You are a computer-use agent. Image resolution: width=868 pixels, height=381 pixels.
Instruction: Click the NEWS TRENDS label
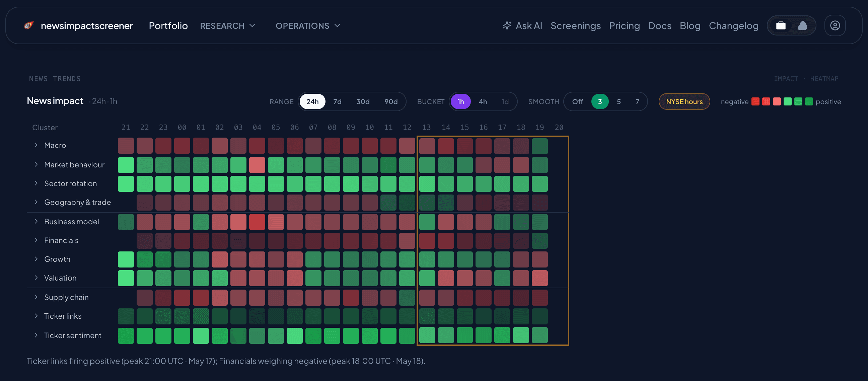tap(55, 78)
